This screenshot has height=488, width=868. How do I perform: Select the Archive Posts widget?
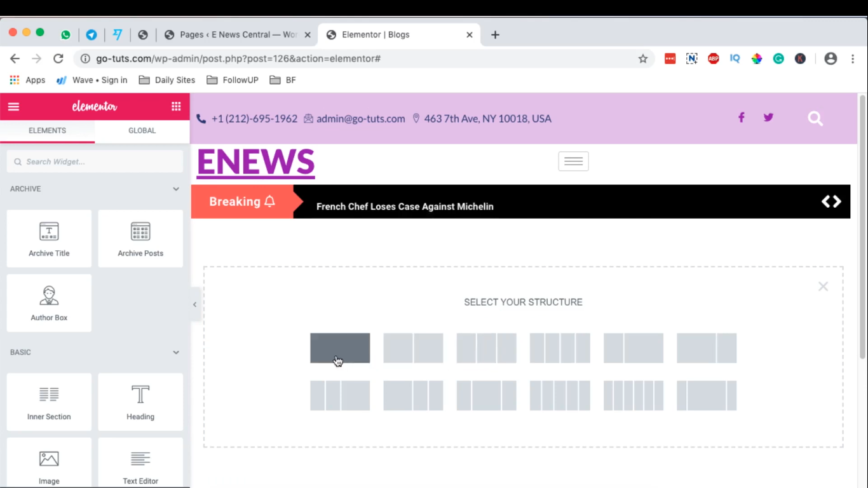point(140,238)
